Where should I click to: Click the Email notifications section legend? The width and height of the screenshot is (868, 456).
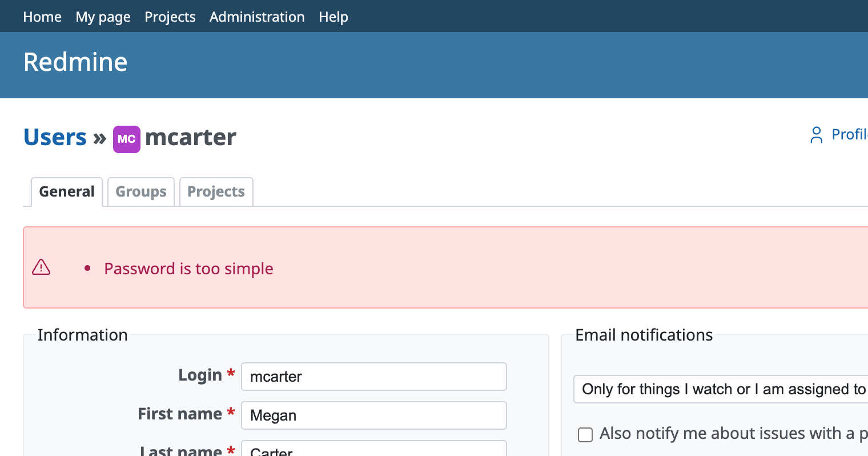[x=644, y=335]
